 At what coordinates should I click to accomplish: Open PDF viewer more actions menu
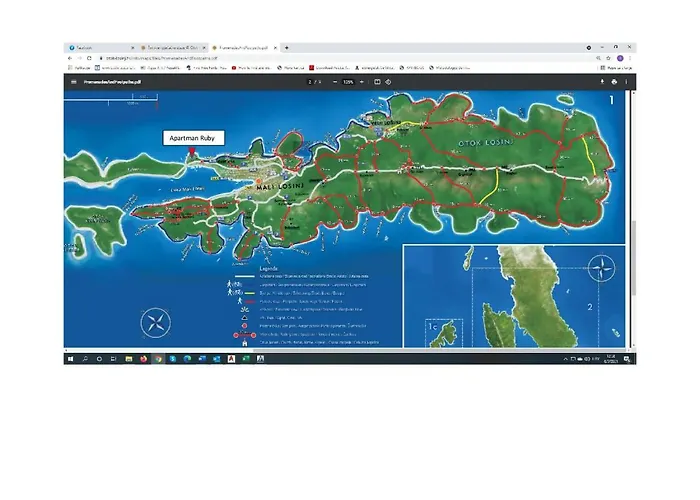tap(626, 82)
